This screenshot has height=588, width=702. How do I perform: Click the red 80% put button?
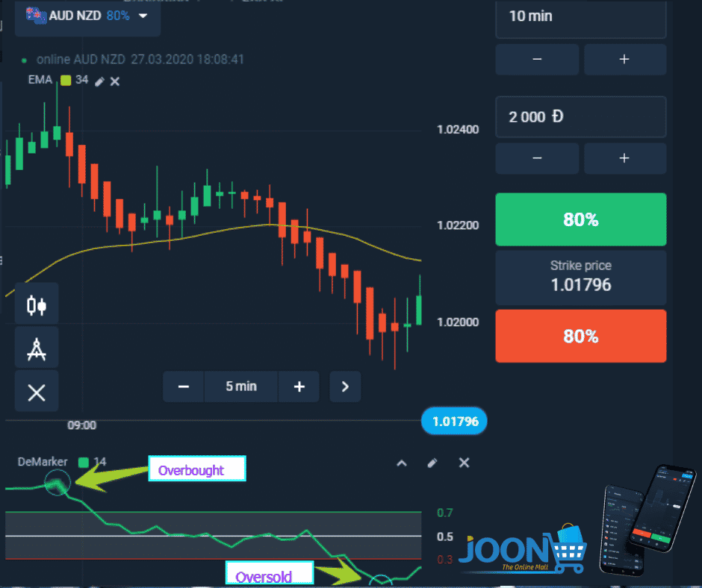click(581, 336)
